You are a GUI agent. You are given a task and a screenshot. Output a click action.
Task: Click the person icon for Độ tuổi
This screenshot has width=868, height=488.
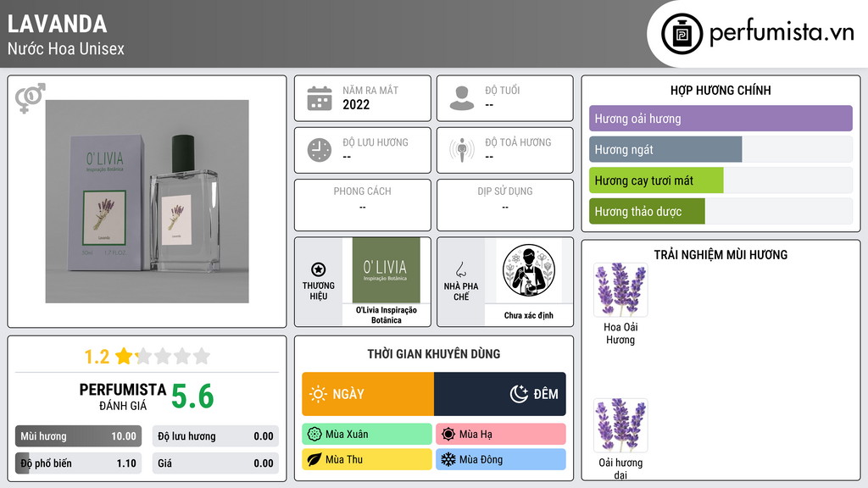pyautogui.click(x=462, y=98)
